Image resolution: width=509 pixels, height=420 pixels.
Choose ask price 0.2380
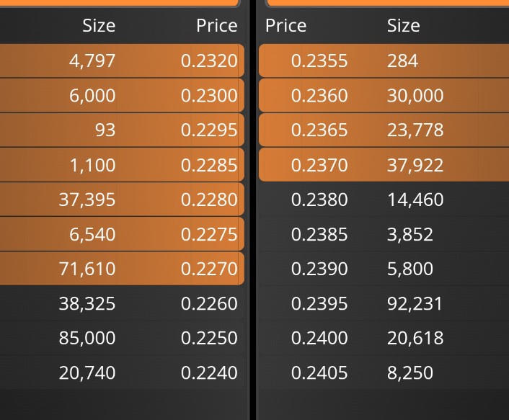(x=319, y=199)
